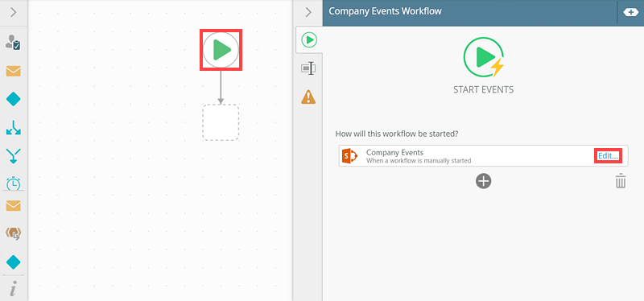
Task: Collapse the configuration panel with the chevron
Action: (x=308, y=12)
